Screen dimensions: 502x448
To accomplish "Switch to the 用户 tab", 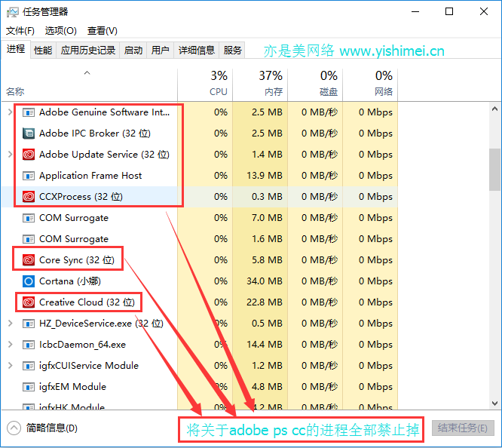I will point(160,51).
